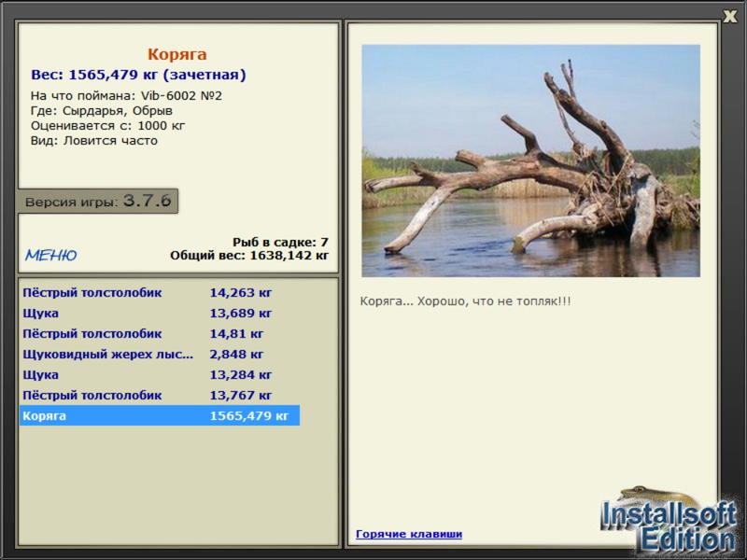Select the Пёстрый толстолобик 14,81 кг row

[x=160, y=333]
